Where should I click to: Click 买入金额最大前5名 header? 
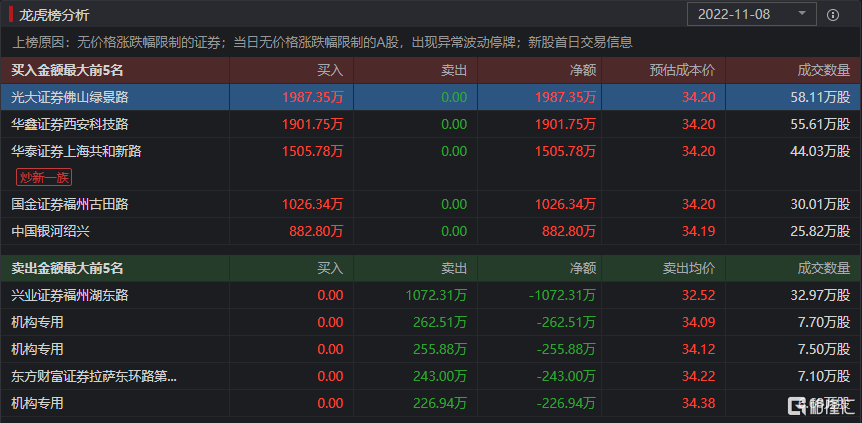[67, 70]
